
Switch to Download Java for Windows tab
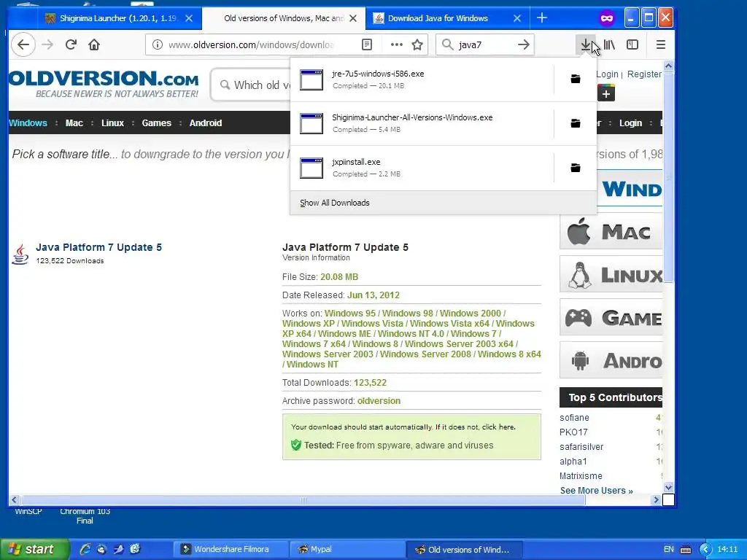click(438, 18)
